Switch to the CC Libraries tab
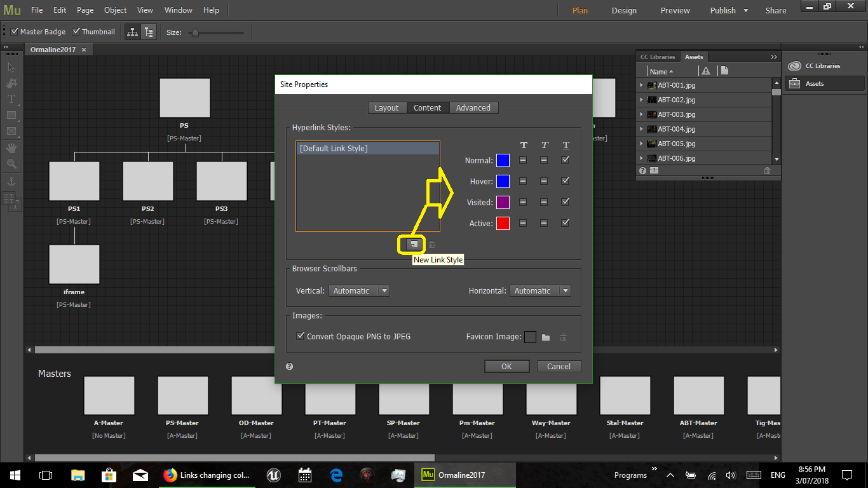This screenshot has height=488, width=868. 658,57
